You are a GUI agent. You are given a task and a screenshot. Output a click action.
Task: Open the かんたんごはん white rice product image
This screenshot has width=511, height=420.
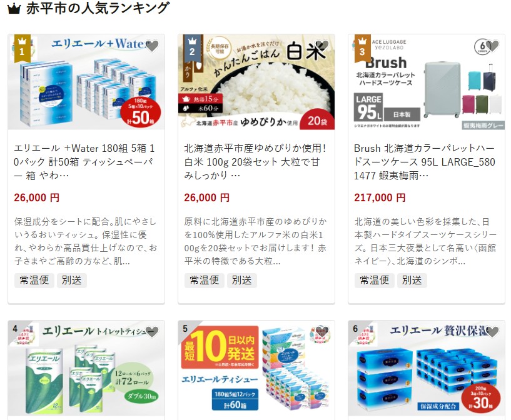coord(256,82)
